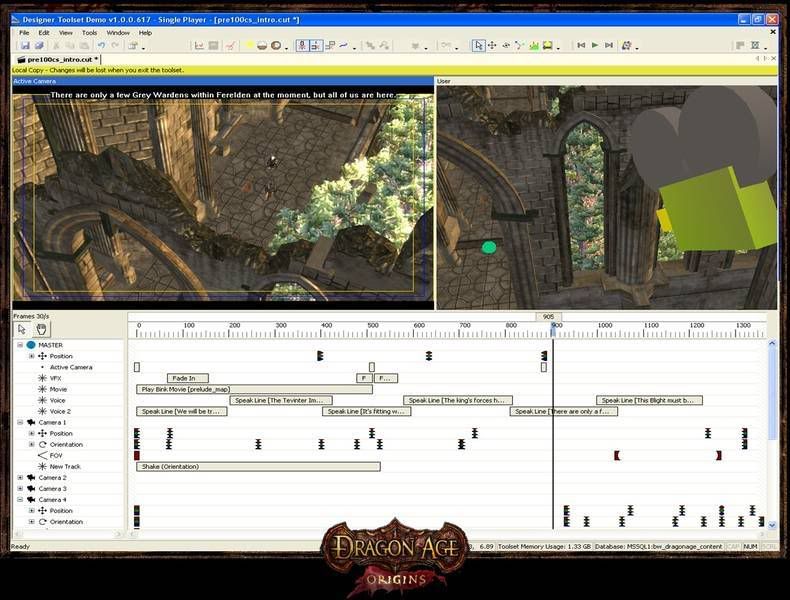The height and width of the screenshot is (600, 790).
Task: Collapse the Camera 1 track group
Action: point(20,422)
